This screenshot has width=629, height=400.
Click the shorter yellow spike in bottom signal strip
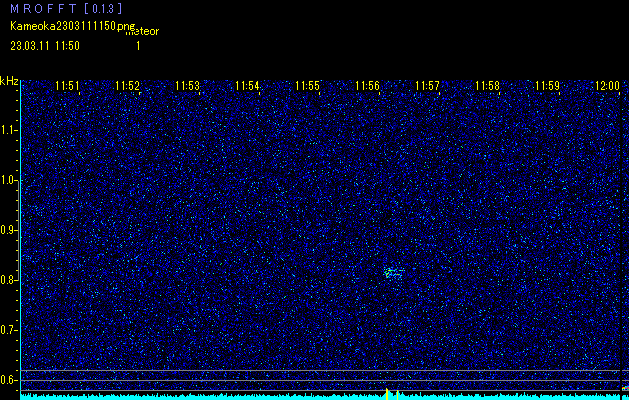click(x=397, y=395)
